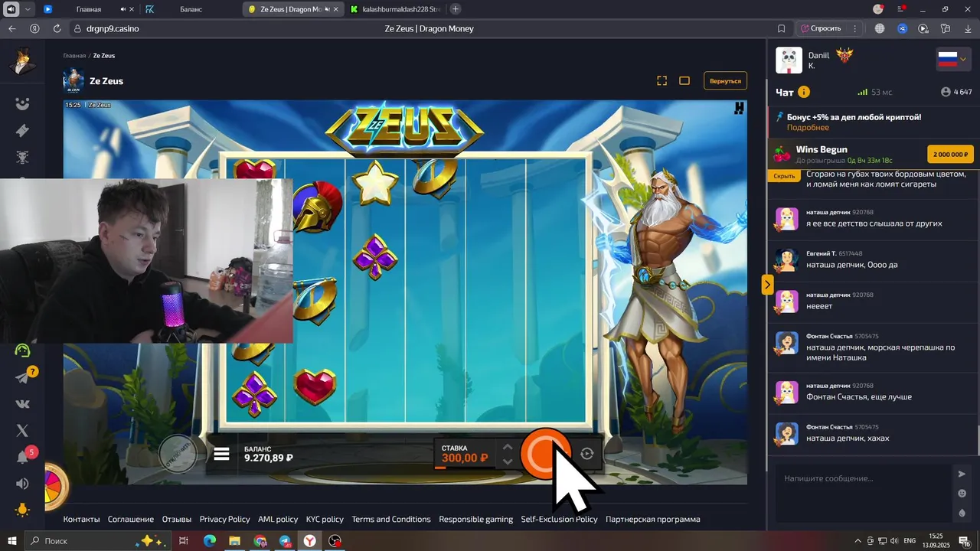980x551 pixels.
Task: Open notifications bell with 5 badge
Action: pyautogui.click(x=22, y=457)
